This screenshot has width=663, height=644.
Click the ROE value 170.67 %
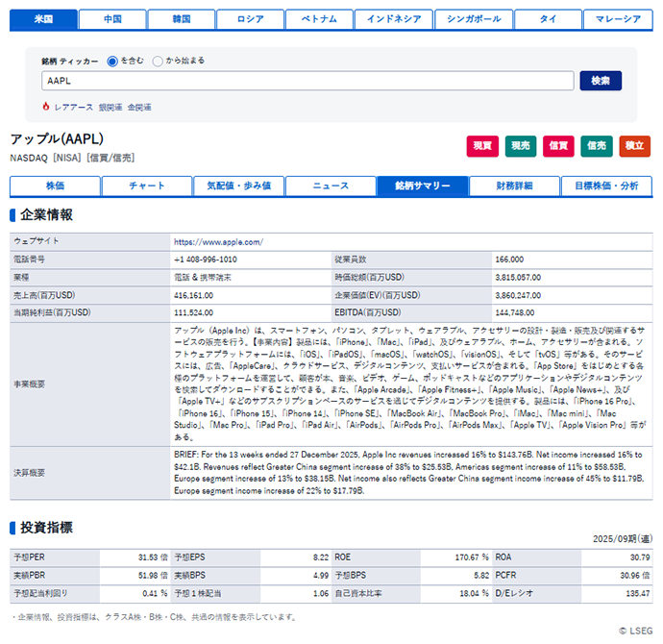click(x=472, y=557)
